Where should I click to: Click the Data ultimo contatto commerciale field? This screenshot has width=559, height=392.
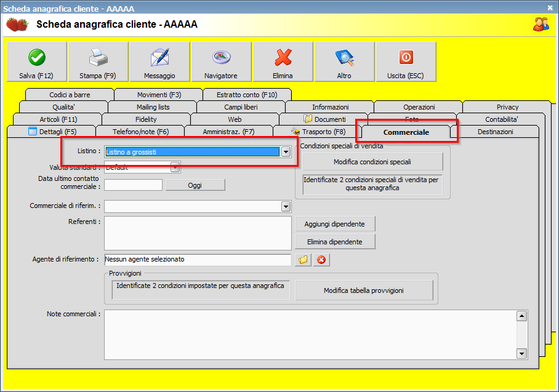coord(134,185)
